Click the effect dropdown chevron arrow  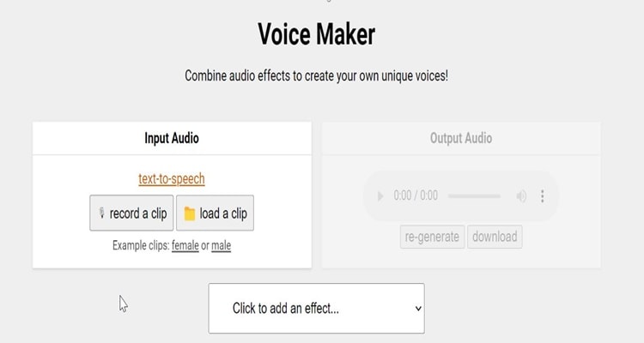(x=418, y=308)
